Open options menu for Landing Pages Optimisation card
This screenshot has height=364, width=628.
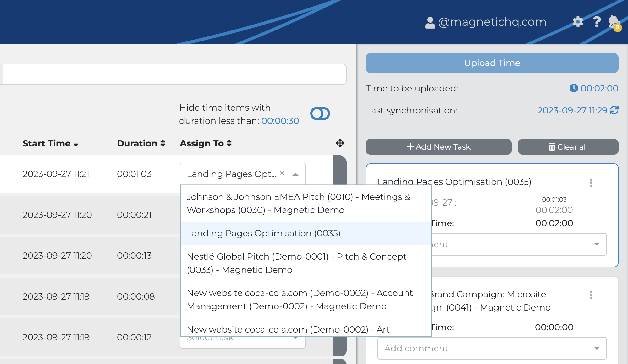pos(591,183)
